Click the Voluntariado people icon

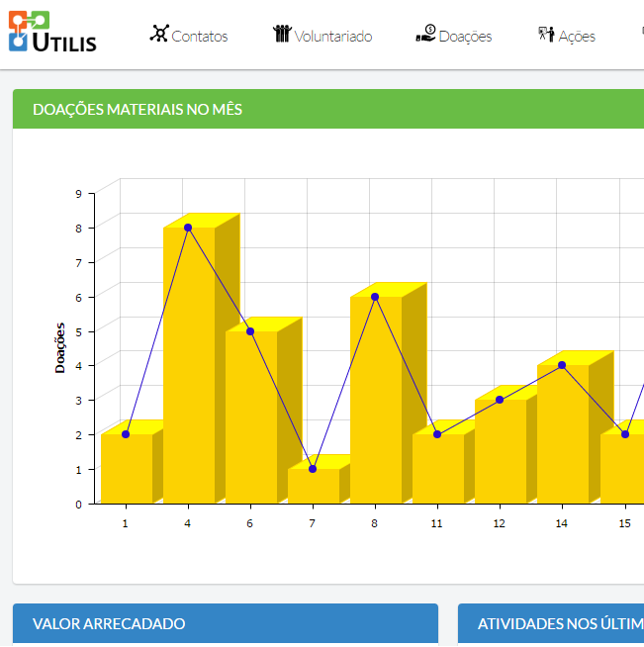[282, 34]
